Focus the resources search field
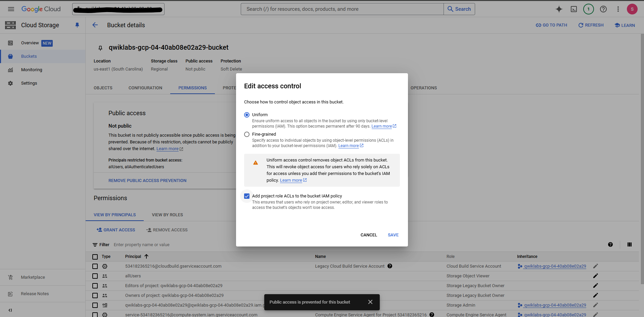This screenshot has width=644, height=317. tap(342, 9)
